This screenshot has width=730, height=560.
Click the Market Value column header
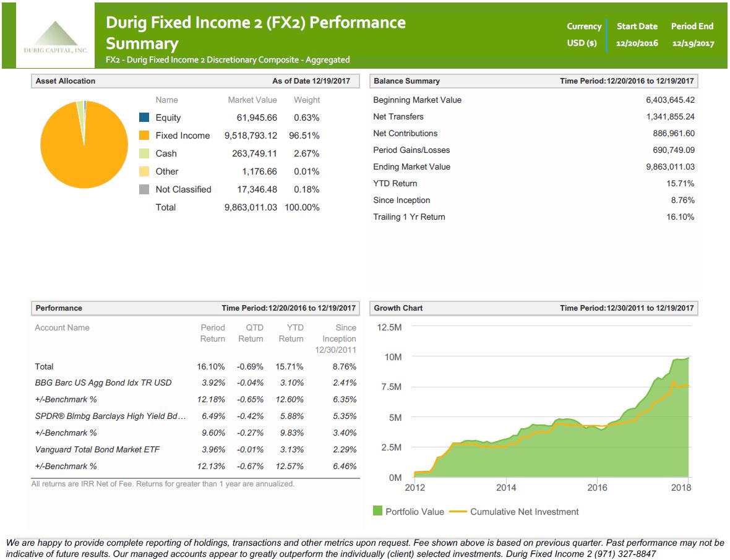pos(252,100)
